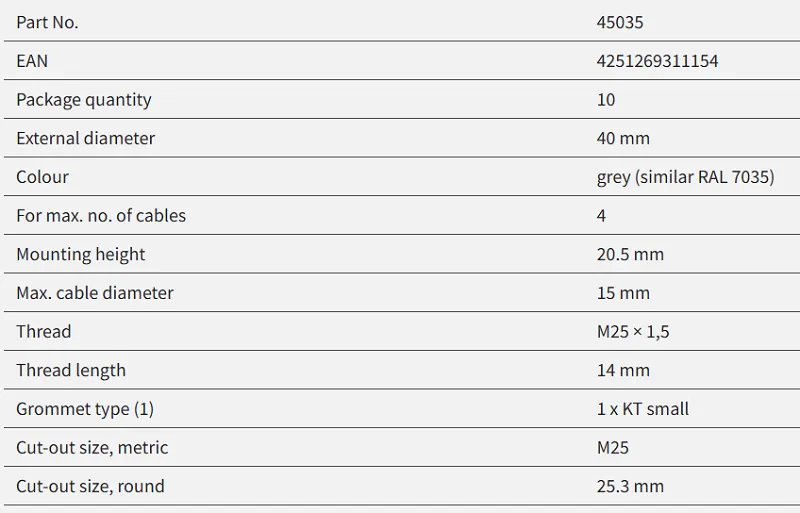
Task: Click the Grommet type (1) label
Action: coord(85,409)
